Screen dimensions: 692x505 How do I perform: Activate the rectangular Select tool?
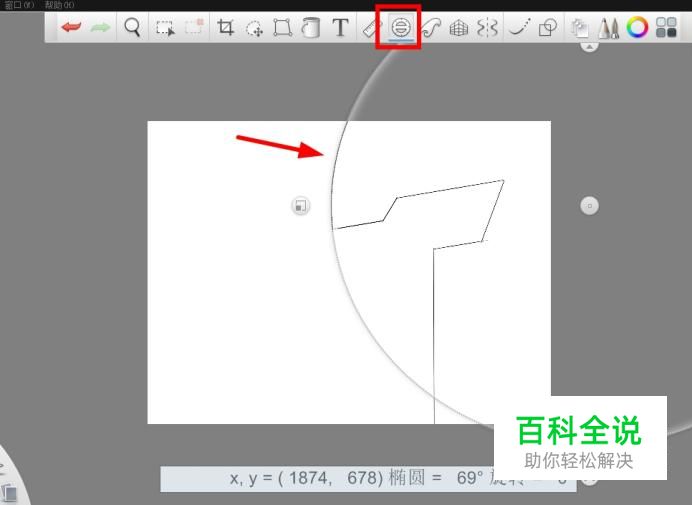(x=165, y=28)
